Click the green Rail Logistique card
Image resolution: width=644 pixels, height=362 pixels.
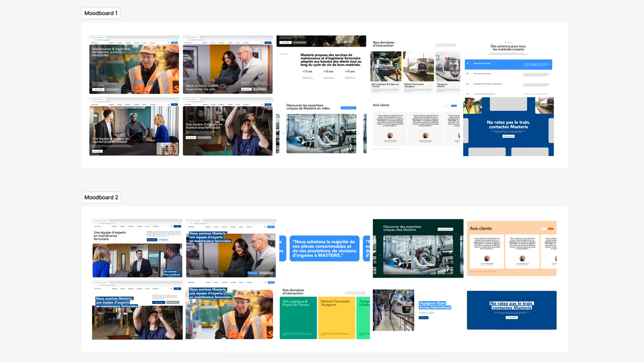tap(298, 317)
